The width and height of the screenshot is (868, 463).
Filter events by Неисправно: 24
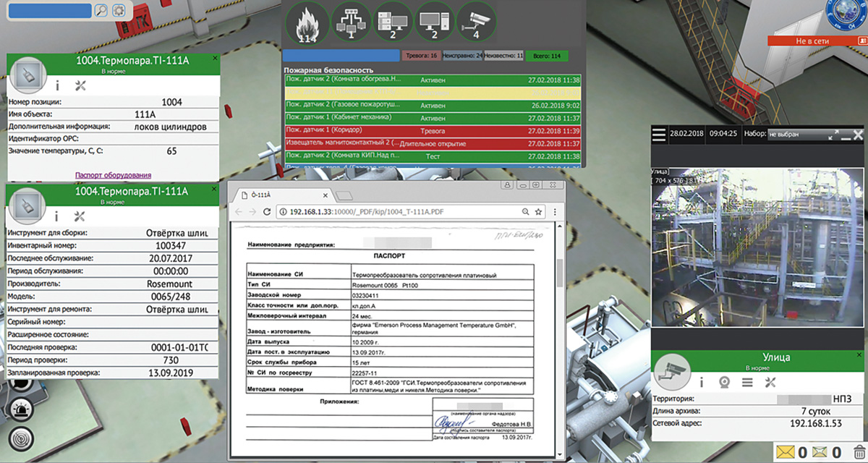point(462,56)
